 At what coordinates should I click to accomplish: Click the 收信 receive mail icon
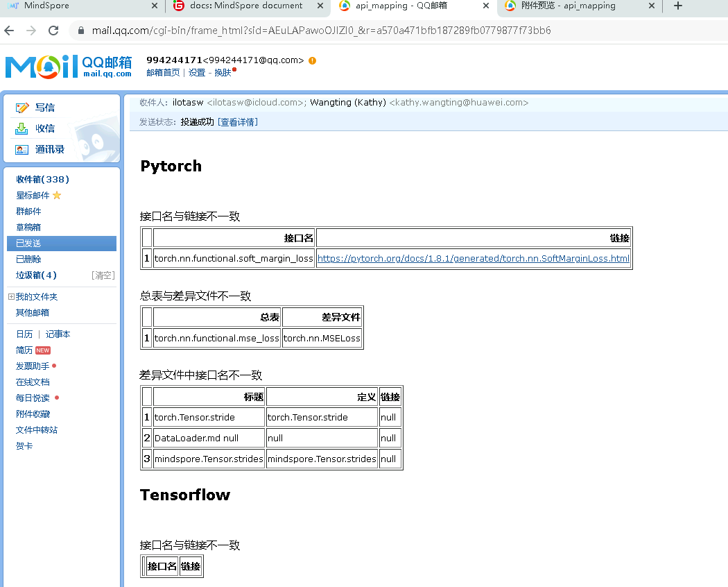click(x=21, y=129)
